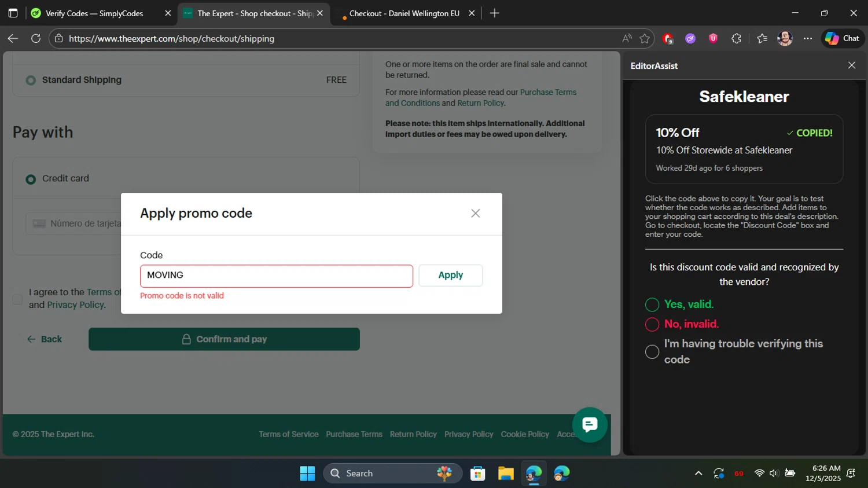Select No, invalid radio option
The width and height of the screenshot is (868, 488).
652,324
